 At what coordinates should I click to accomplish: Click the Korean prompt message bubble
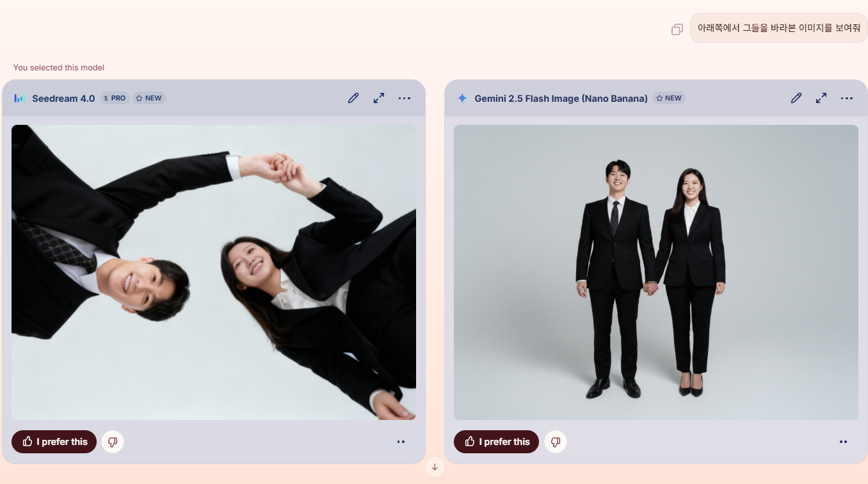778,28
